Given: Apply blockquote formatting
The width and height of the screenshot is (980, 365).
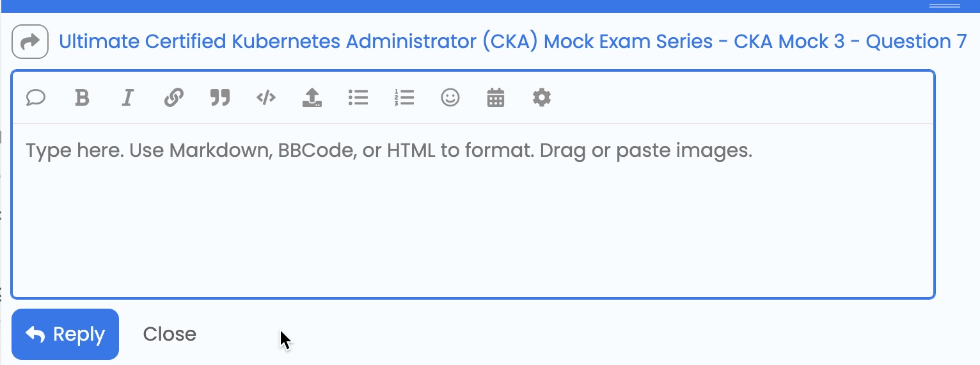Looking at the screenshot, I should point(220,98).
